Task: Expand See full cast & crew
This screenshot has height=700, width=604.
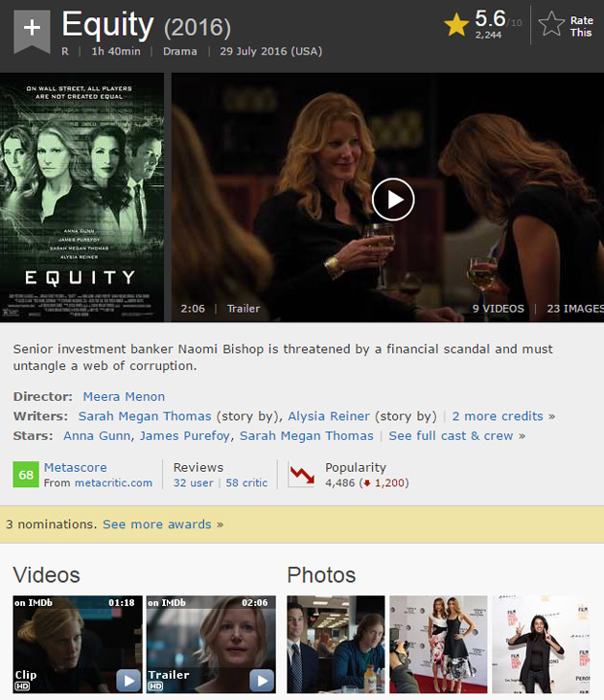Action: tap(456, 435)
